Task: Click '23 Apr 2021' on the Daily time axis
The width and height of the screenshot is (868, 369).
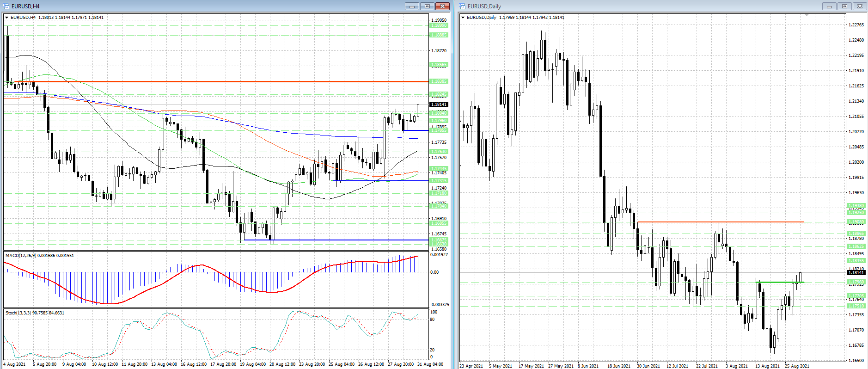Action: 471,366
